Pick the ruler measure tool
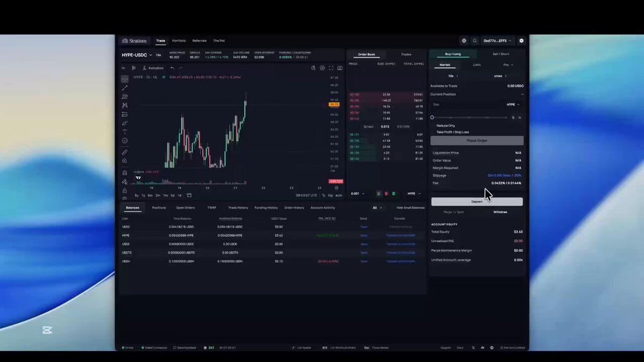 pyautogui.click(x=125, y=152)
